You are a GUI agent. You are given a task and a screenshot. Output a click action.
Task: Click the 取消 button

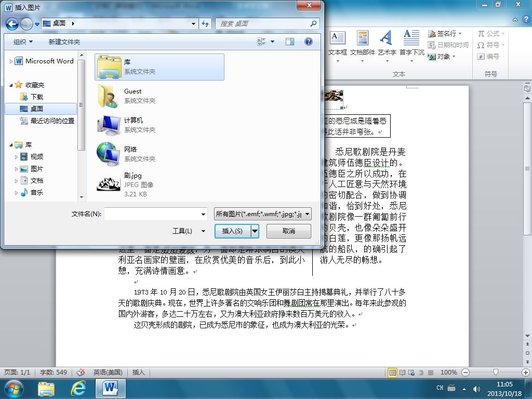coord(289,231)
